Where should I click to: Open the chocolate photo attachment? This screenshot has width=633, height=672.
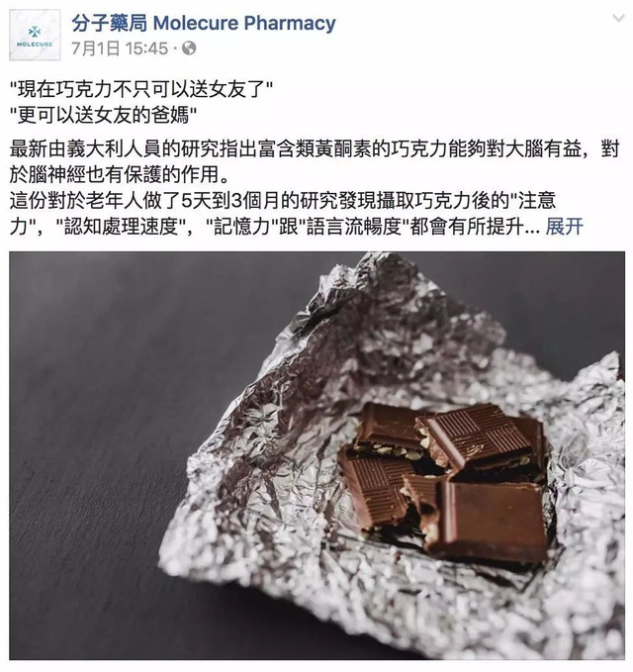(x=316, y=455)
